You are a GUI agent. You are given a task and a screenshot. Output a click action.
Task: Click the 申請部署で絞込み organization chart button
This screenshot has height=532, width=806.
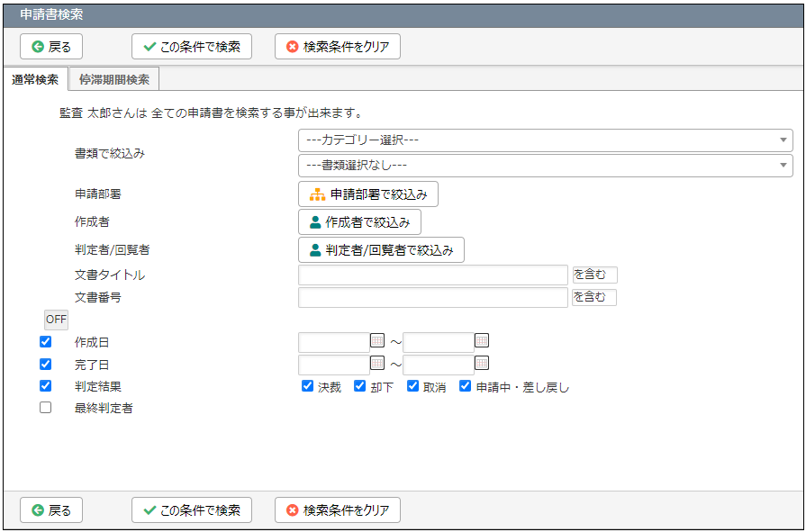368,194
